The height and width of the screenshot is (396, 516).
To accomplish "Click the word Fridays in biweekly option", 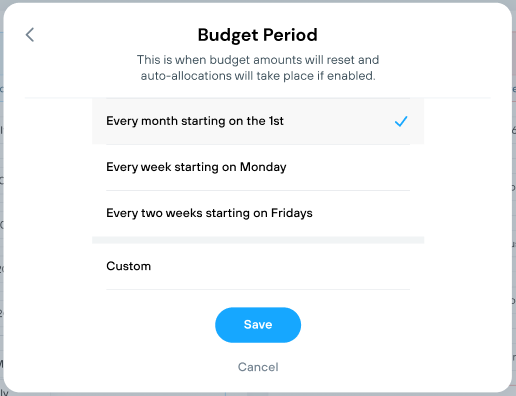I will tap(292, 213).
